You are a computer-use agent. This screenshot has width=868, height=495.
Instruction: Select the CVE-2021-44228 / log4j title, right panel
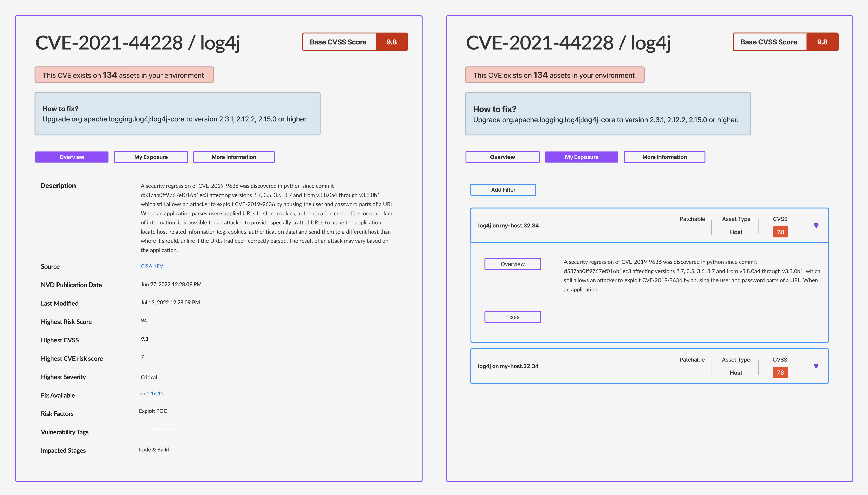point(568,43)
